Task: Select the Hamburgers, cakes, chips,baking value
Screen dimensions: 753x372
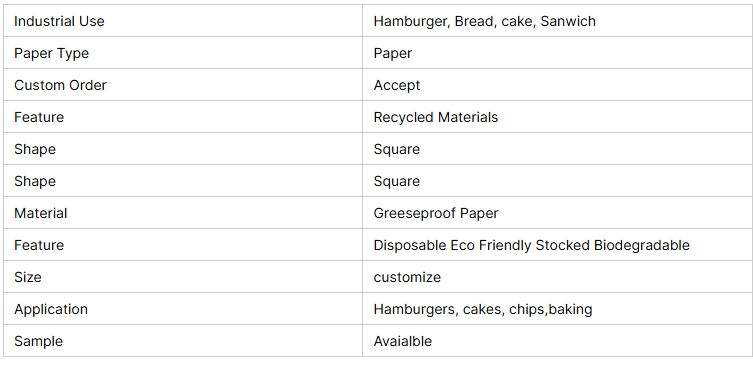Action: pyautogui.click(x=483, y=309)
